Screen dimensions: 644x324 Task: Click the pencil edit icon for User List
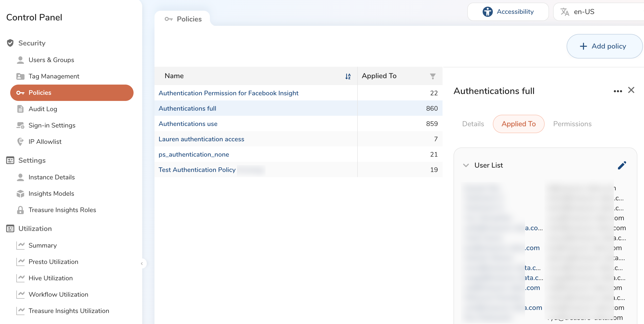point(622,165)
